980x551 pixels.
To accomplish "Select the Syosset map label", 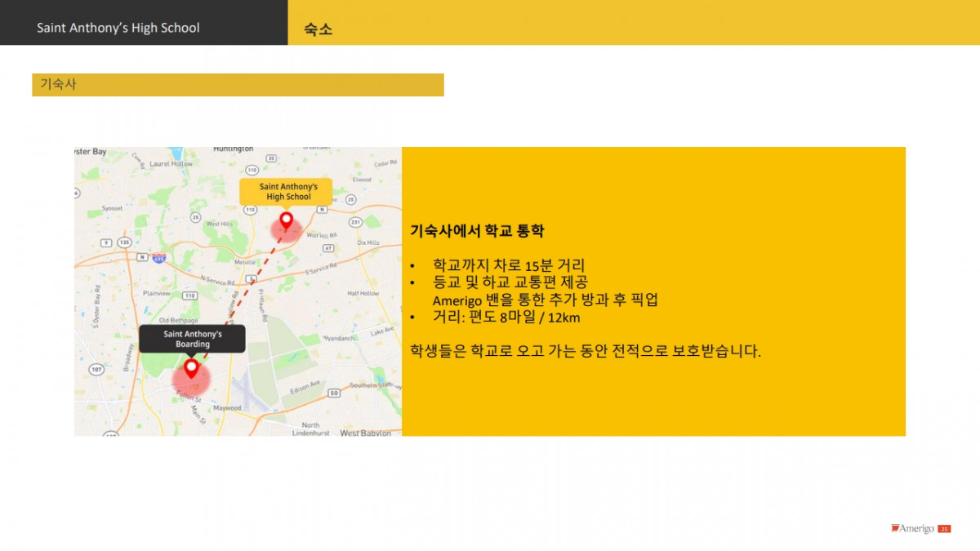I will tap(112, 208).
